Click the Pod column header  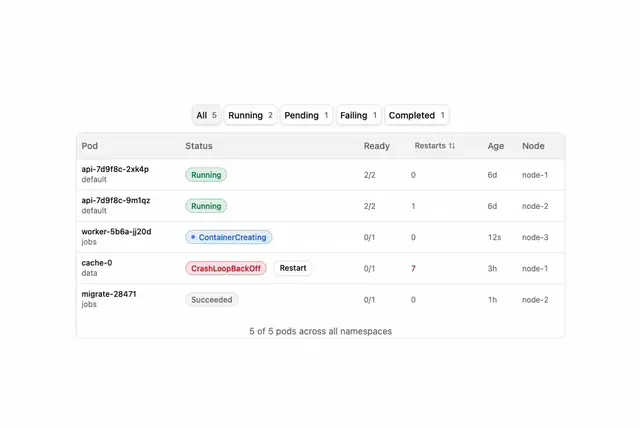coord(89,146)
